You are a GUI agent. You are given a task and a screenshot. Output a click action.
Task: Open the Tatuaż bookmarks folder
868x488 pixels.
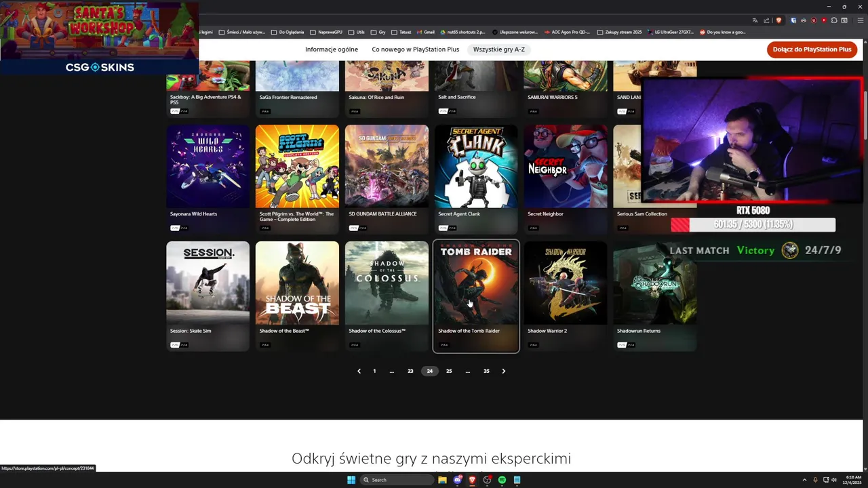pos(401,32)
